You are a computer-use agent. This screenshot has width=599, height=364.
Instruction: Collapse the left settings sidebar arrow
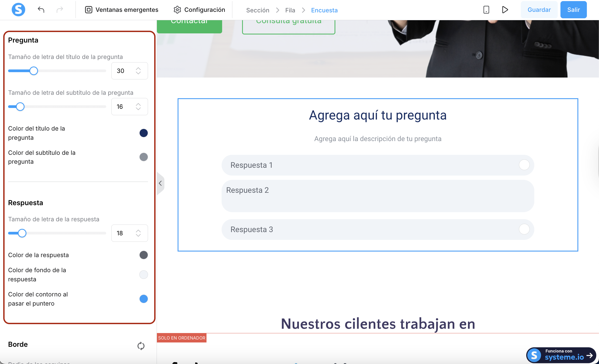point(160,183)
